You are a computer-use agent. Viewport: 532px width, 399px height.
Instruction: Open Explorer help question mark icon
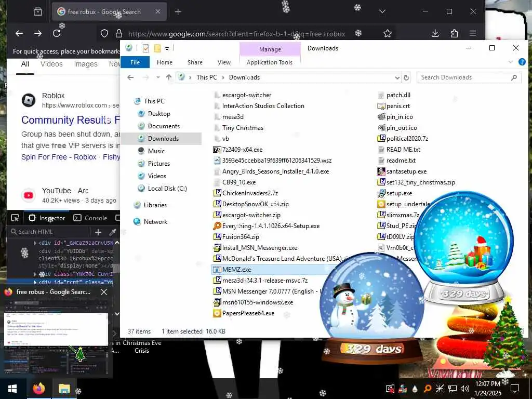click(x=522, y=62)
